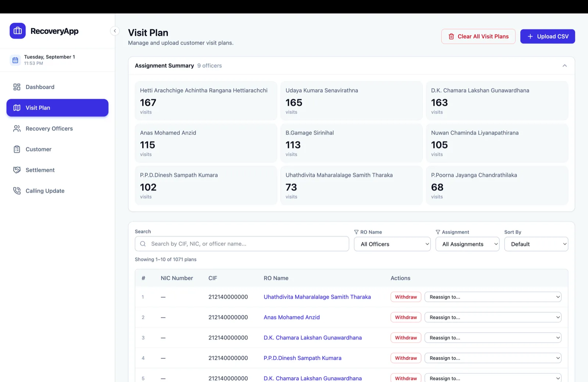Collapse the sidebar with the chevron button
This screenshot has width=588, height=382.
pos(115,31)
